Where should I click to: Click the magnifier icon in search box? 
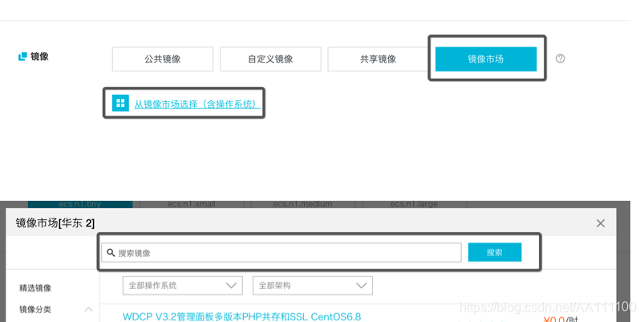point(111,252)
